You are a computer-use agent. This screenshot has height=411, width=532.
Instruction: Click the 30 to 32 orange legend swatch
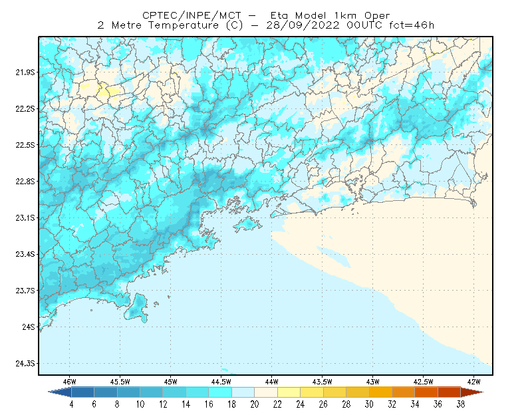pos(380,392)
